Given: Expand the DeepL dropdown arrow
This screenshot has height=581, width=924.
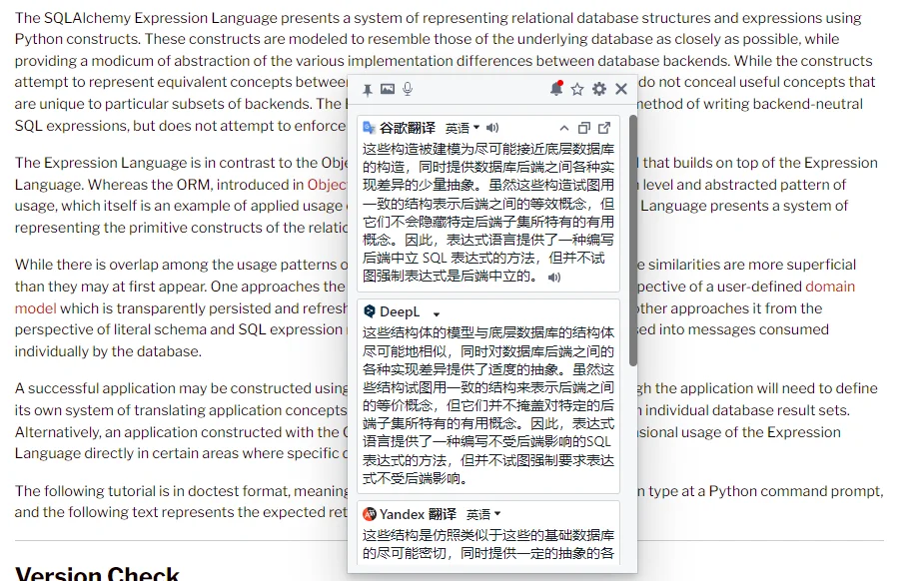Looking at the screenshot, I should click(x=437, y=313).
